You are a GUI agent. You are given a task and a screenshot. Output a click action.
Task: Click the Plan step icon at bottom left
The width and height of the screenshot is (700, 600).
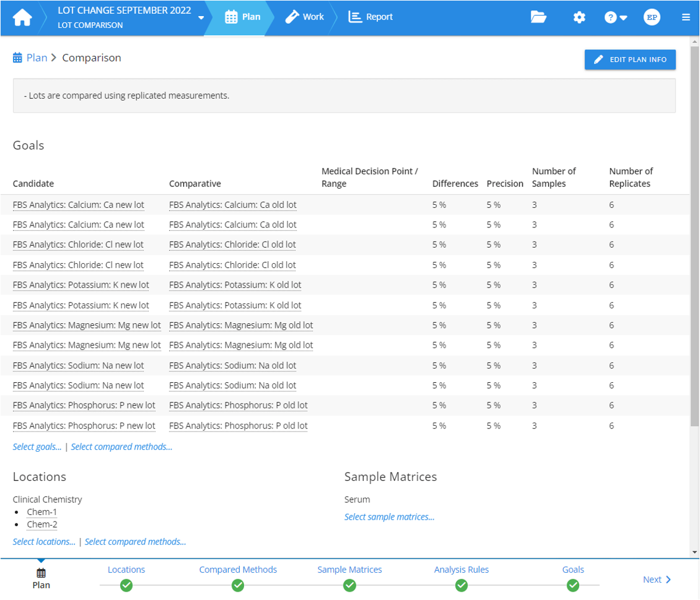pyautogui.click(x=40, y=573)
